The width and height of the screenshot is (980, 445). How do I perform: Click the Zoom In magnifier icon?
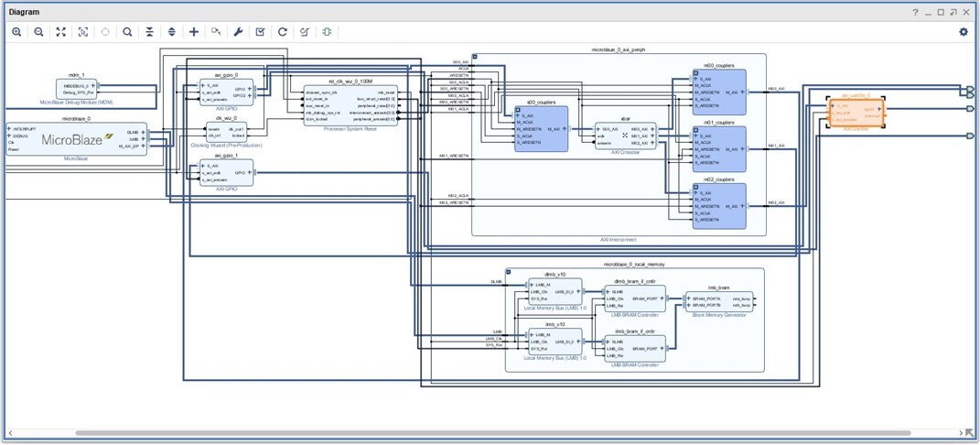16,31
